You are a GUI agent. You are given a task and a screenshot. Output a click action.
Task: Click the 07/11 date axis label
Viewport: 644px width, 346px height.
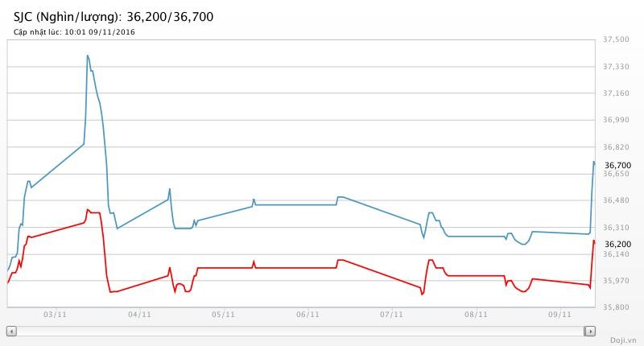click(391, 315)
